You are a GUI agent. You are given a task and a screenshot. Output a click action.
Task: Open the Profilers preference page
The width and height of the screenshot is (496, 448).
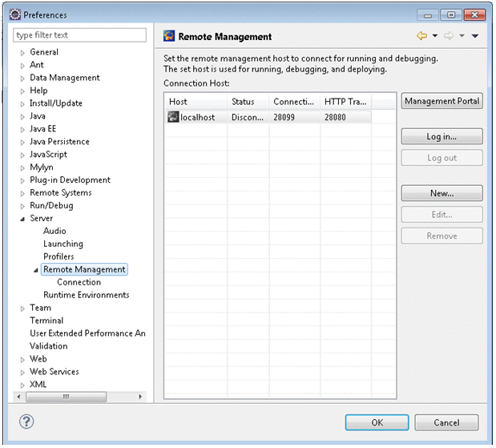(x=58, y=256)
